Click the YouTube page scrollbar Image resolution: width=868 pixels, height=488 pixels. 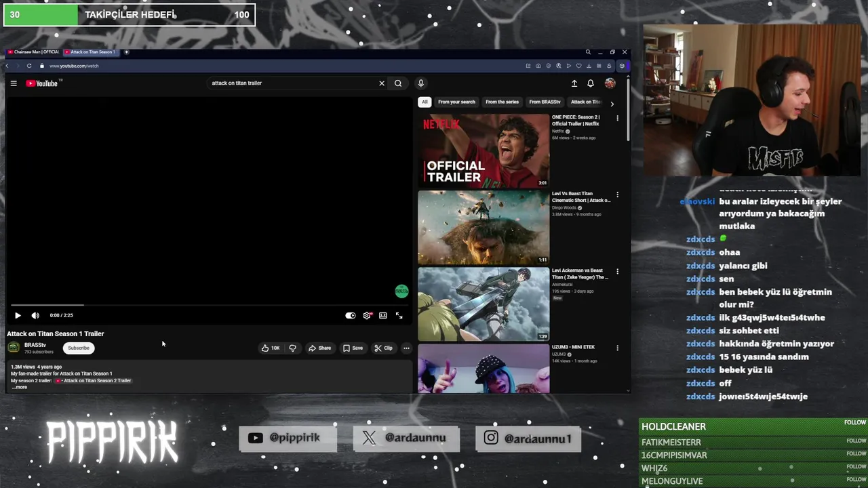[629, 108]
